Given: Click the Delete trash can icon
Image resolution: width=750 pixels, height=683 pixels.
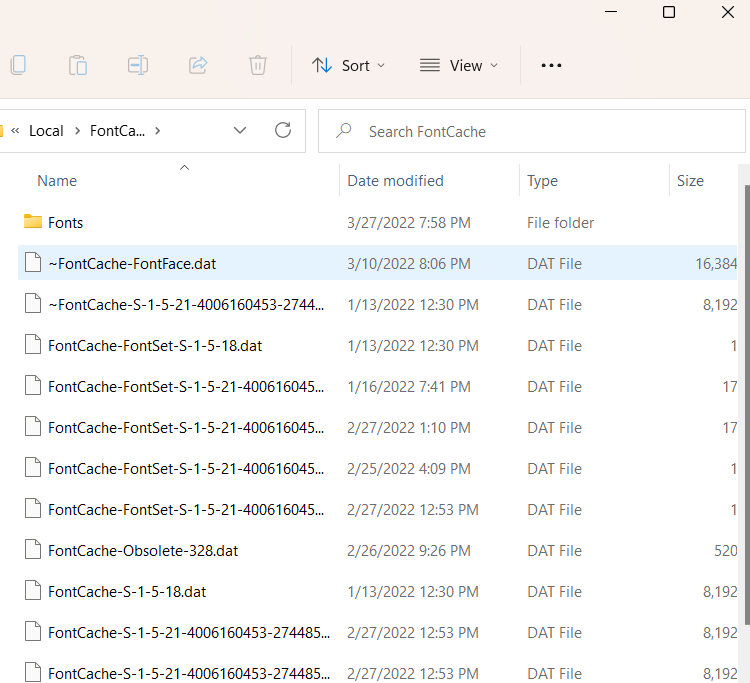Looking at the screenshot, I should coord(257,65).
